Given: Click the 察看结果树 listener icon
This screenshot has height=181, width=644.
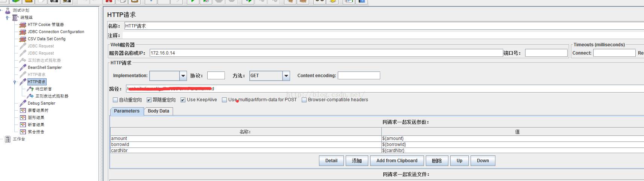Looking at the screenshot, I should click(x=23, y=110).
